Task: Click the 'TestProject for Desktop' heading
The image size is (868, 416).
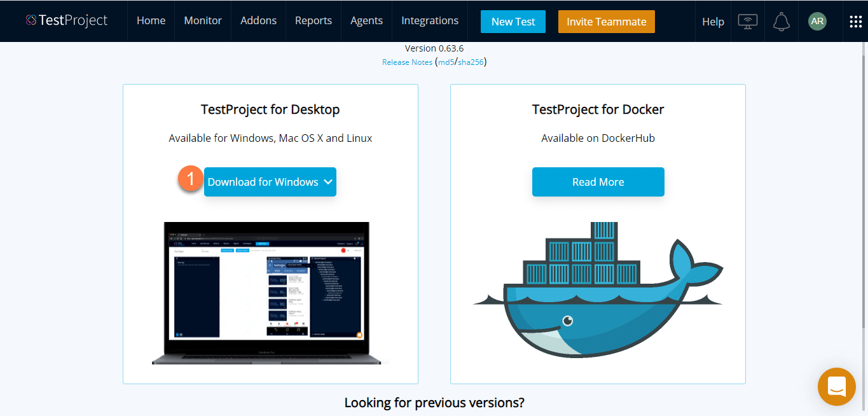Action: click(270, 109)
